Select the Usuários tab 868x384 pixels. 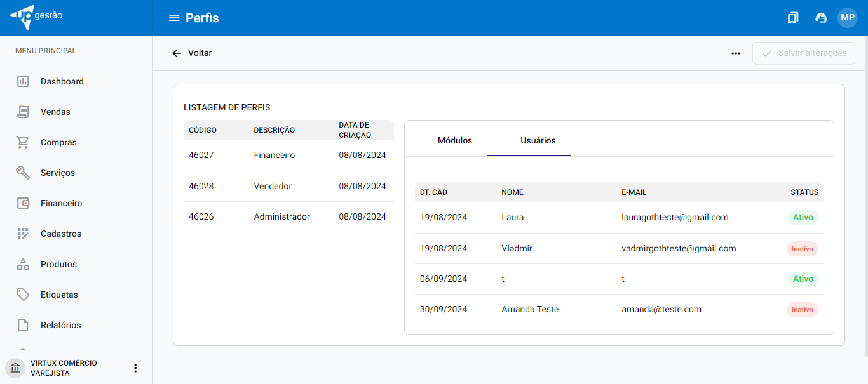538,140
